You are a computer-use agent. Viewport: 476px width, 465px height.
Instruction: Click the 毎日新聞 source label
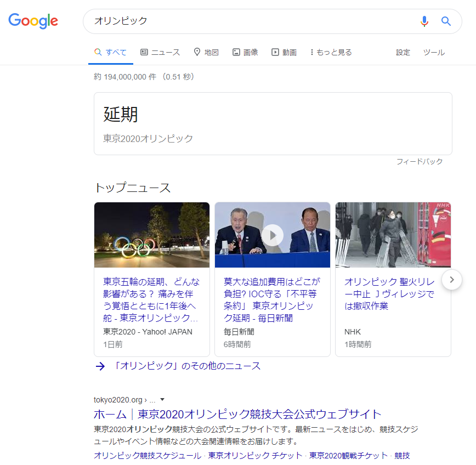[239, 332]
